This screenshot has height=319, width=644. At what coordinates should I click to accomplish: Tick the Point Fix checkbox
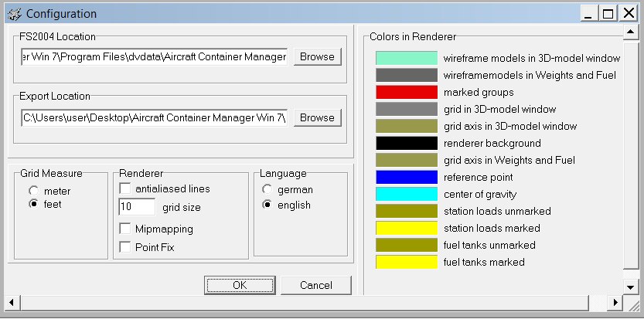[125, 247]
